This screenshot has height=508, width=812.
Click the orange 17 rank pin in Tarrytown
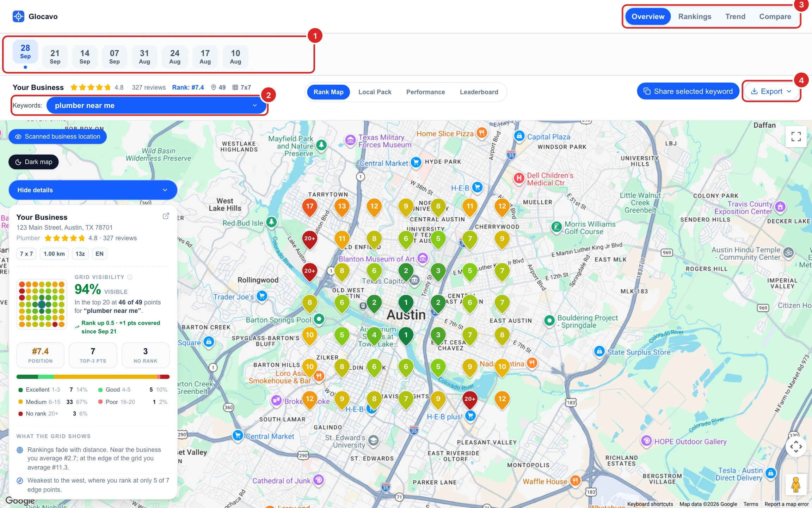pos(309,207)
